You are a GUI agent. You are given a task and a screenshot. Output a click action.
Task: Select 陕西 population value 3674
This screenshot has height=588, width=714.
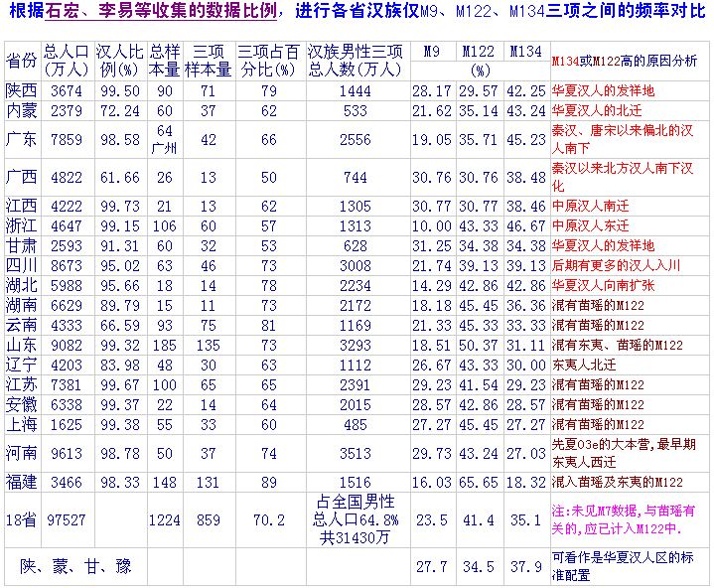click(x=67, y=90)
